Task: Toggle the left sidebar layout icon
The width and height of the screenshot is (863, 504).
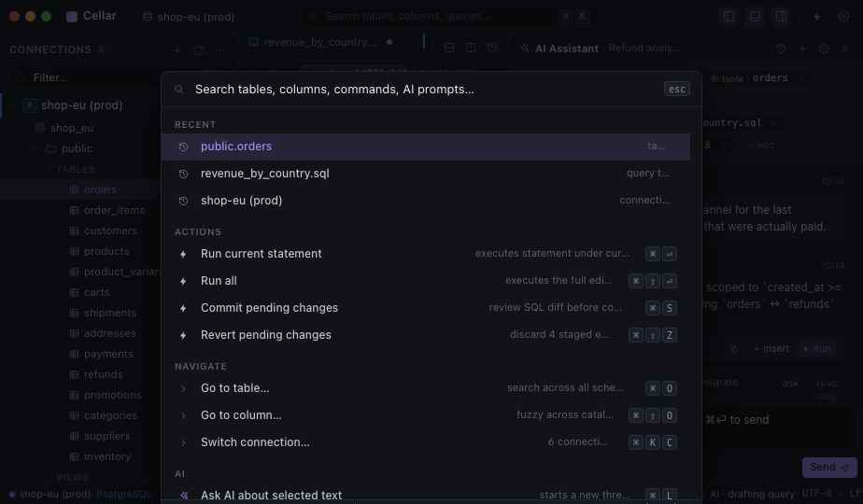Action: click(729, 17)
